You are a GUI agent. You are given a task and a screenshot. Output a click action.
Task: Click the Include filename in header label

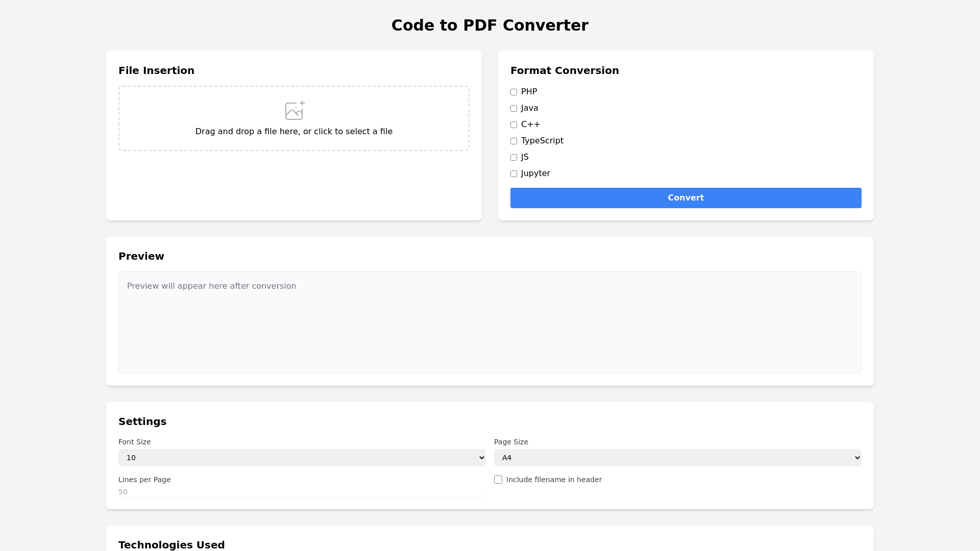pos(554,480)
